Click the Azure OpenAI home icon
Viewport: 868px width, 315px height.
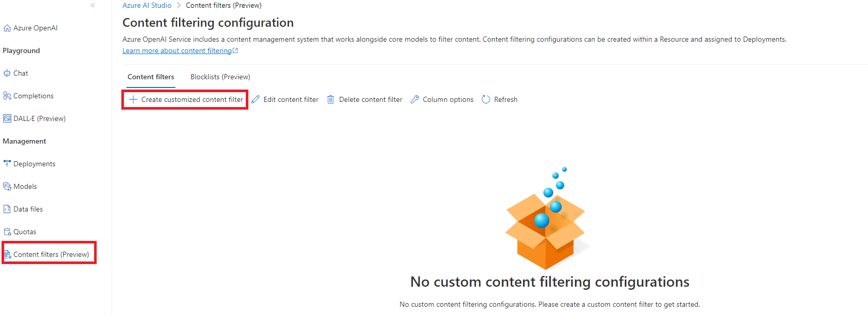point(7,28)
